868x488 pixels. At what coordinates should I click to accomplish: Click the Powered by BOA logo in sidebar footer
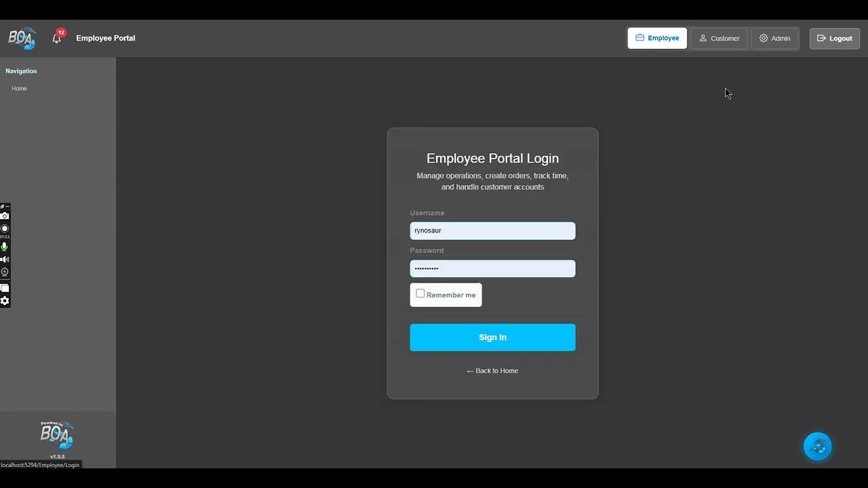coord(57,436)
